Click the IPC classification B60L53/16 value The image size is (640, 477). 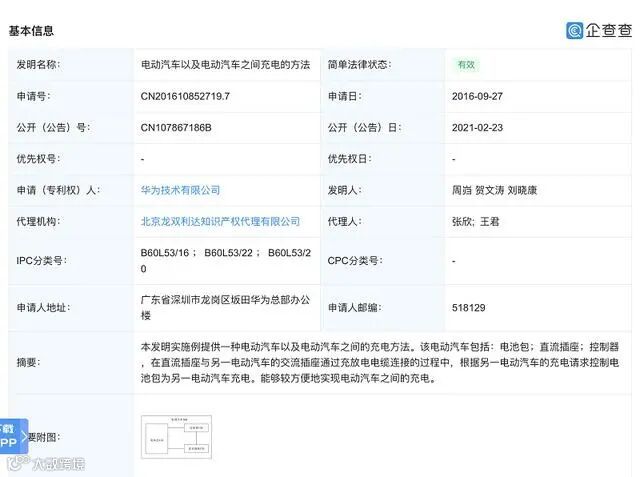tap(165, 253)
